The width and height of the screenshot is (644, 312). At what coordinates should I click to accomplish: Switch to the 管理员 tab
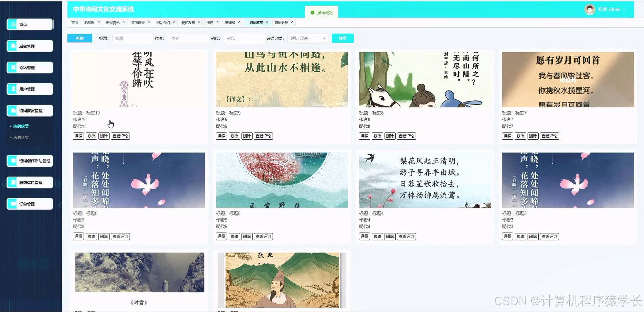pyautogui.click(x=230, y=22)
